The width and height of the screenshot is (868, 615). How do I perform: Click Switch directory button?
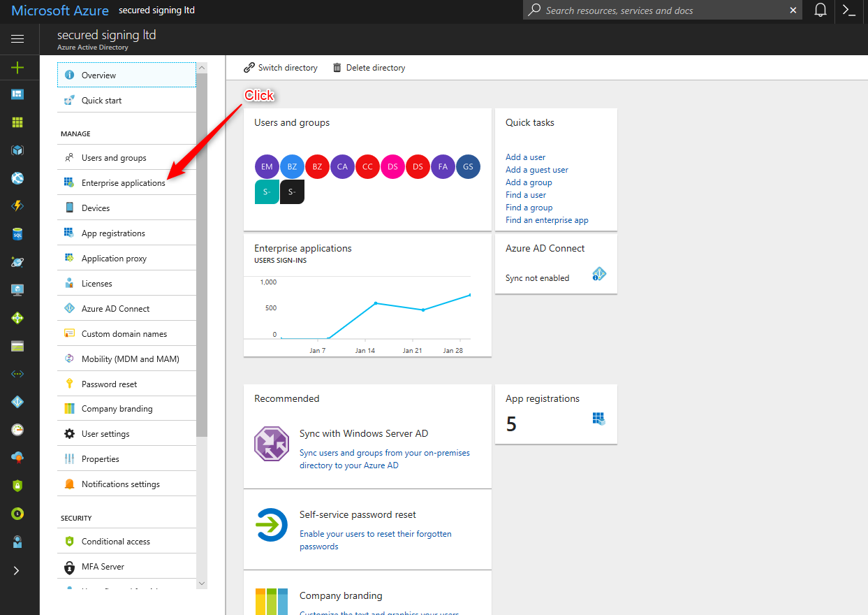pyautogui.click(x=281, y=68)
